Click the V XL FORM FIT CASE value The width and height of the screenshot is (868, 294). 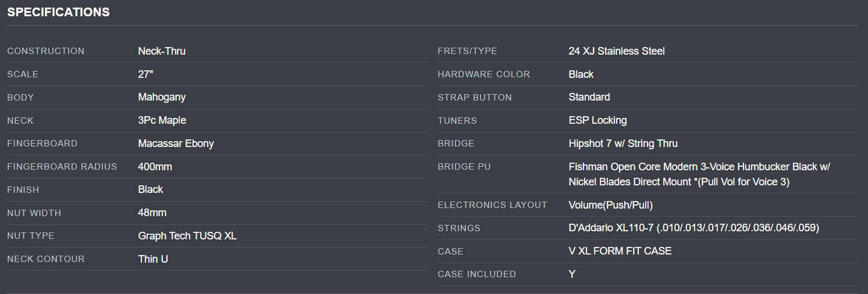pos(620,251)
